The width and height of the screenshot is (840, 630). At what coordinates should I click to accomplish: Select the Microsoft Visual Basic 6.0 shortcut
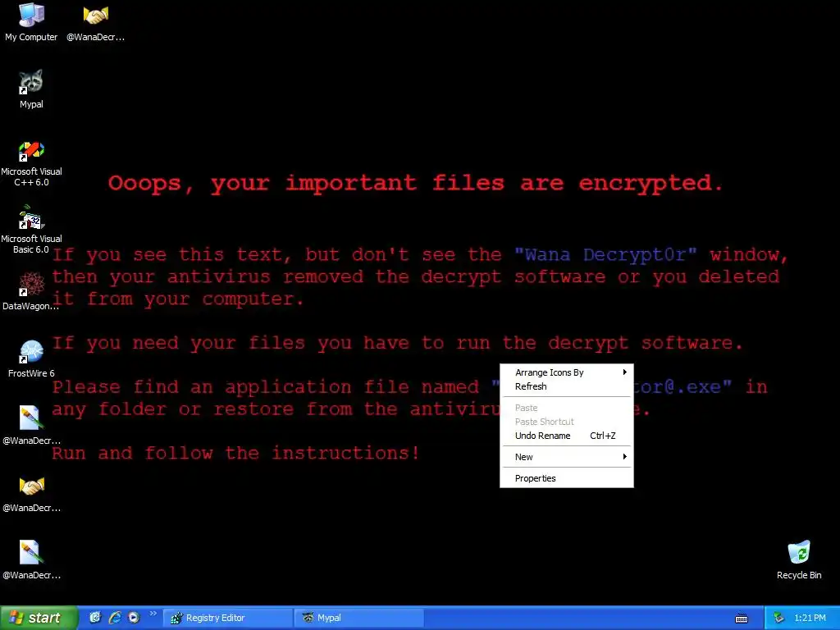click(31, 231)
